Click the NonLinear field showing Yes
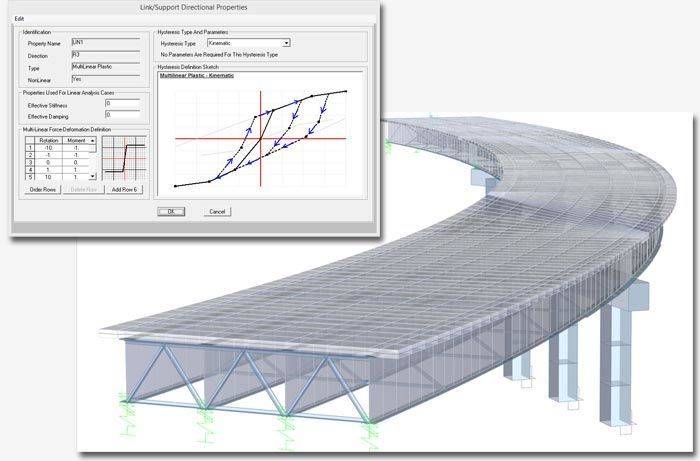Image resolution: width=700 pixels, height=461 pixels. tap(106, 79)
